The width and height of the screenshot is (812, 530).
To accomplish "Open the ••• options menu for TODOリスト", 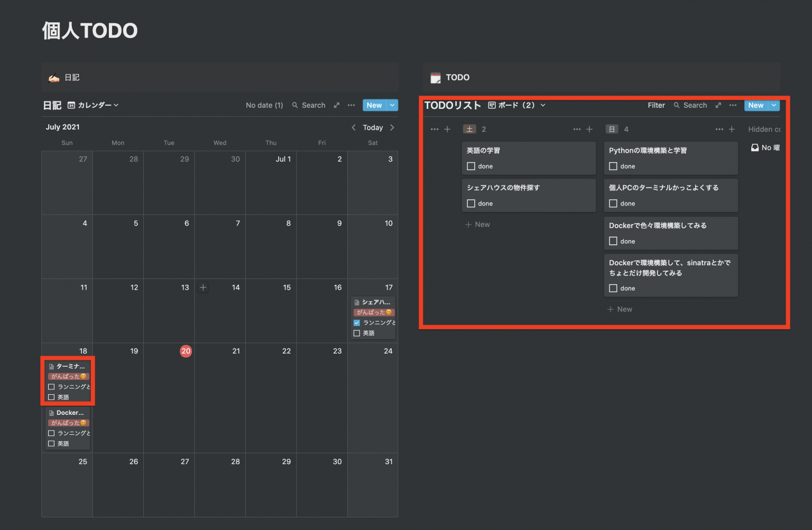I will (x=733, y=105).
